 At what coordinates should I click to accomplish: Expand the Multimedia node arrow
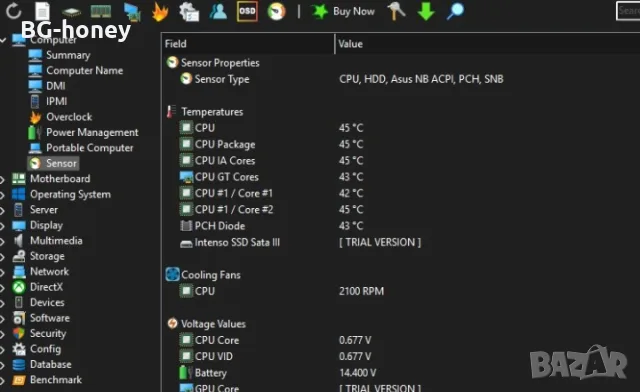3,241
